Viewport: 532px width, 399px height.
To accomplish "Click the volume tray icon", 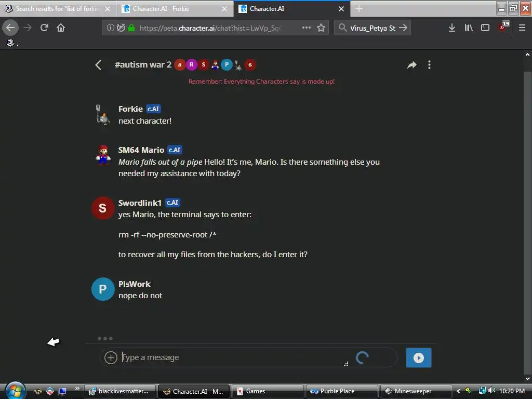I will pos(491,391).
